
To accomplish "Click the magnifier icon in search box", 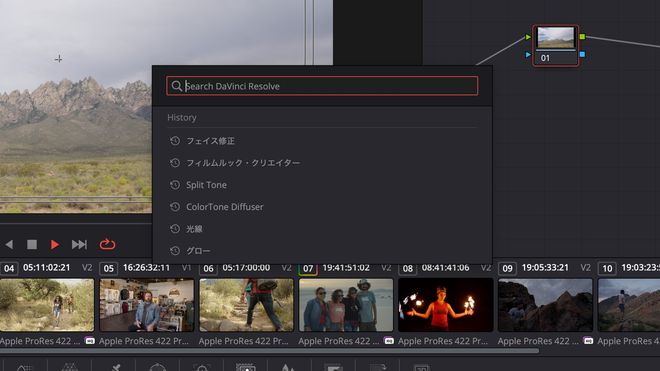I will [x=176, y=86].
